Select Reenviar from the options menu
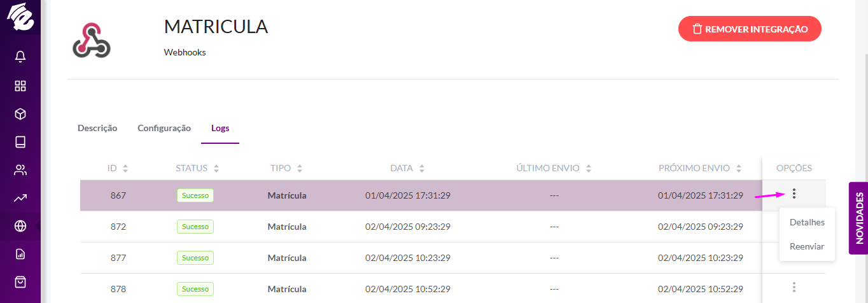The image size is (868, 303). (807, 246)
